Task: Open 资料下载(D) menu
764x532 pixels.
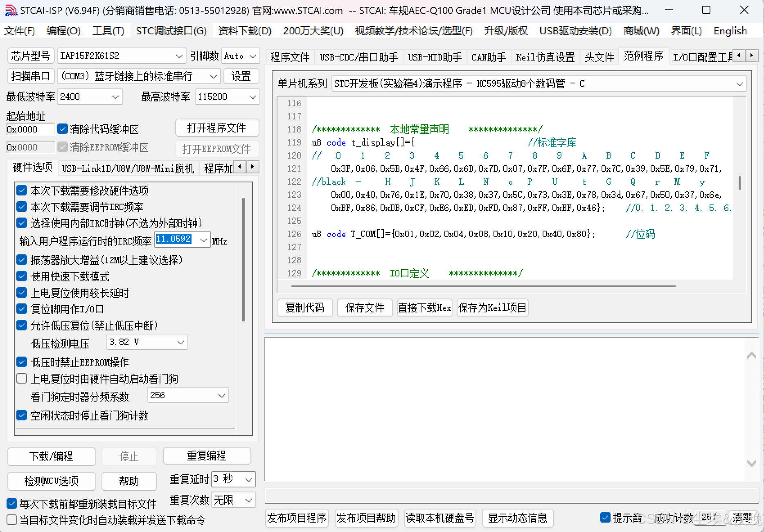Action: tap(245, 31)
